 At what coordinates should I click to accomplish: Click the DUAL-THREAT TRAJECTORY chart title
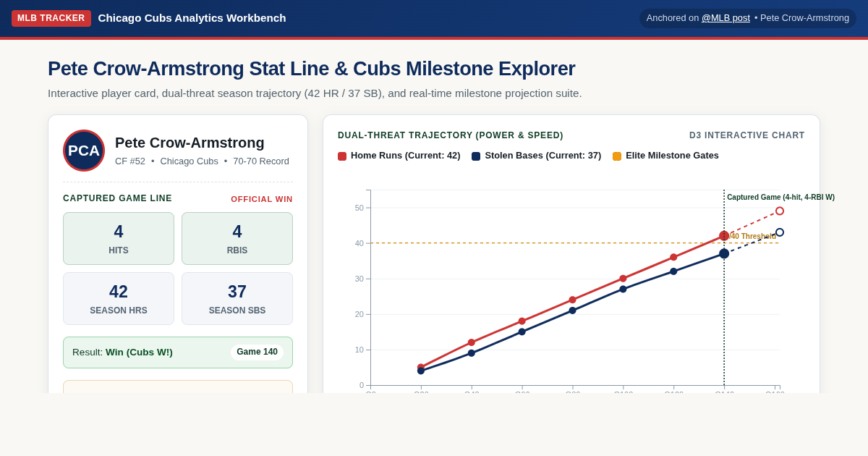click(x=451, y=135)
